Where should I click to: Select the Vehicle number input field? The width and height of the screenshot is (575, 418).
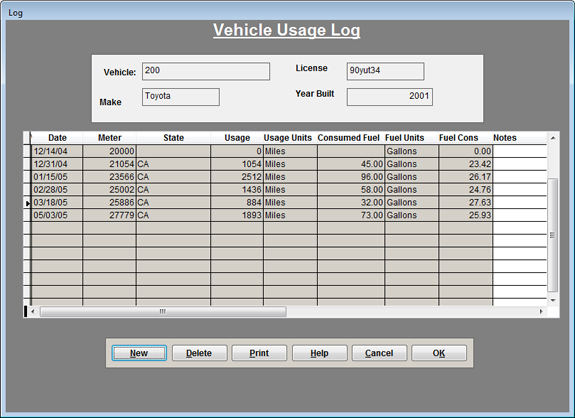tap(206, 71)
